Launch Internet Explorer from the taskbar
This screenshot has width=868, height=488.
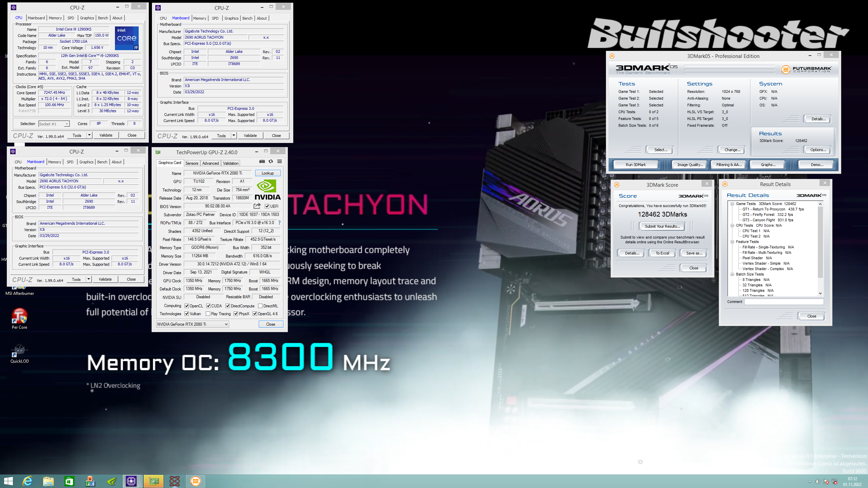pyautogui.click(x=27, y=481)
